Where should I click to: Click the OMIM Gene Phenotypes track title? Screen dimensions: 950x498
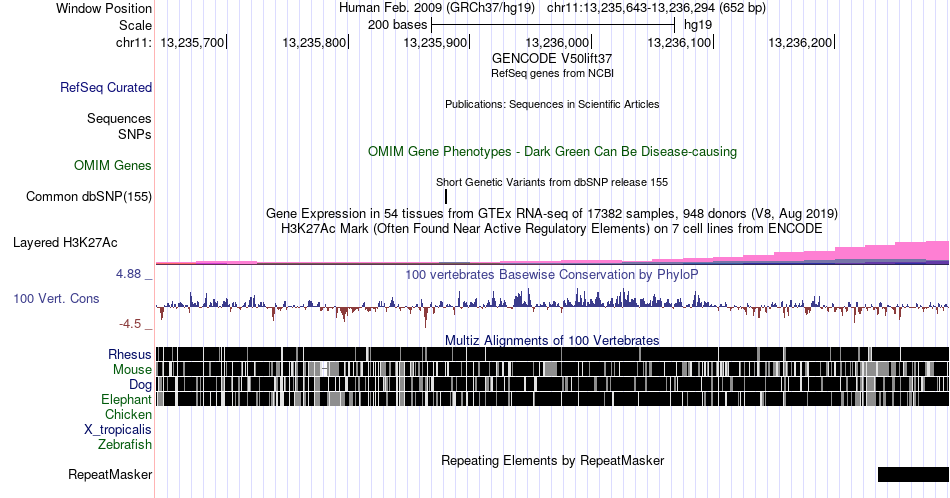(x=553, y=151)
